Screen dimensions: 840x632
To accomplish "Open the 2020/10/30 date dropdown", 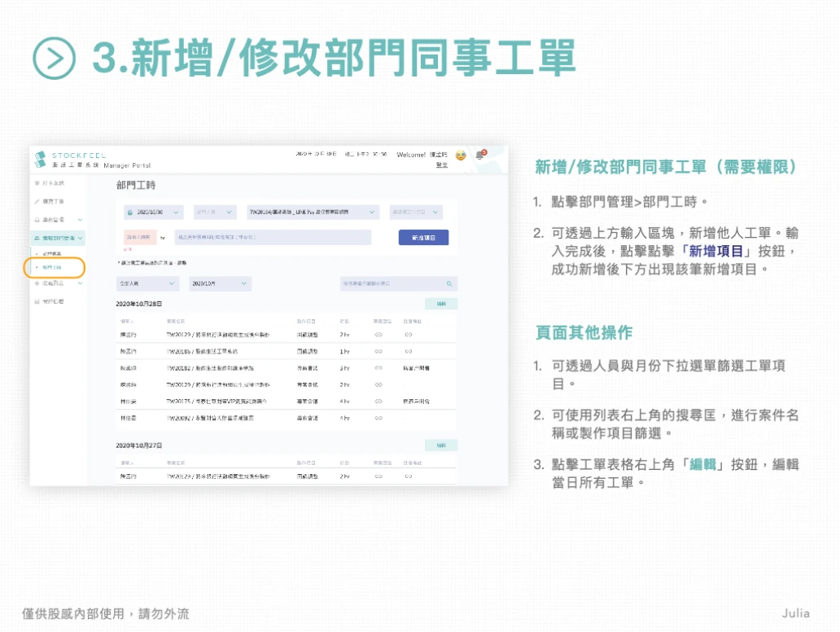I will pyautogui.click(x=154, y=213).
